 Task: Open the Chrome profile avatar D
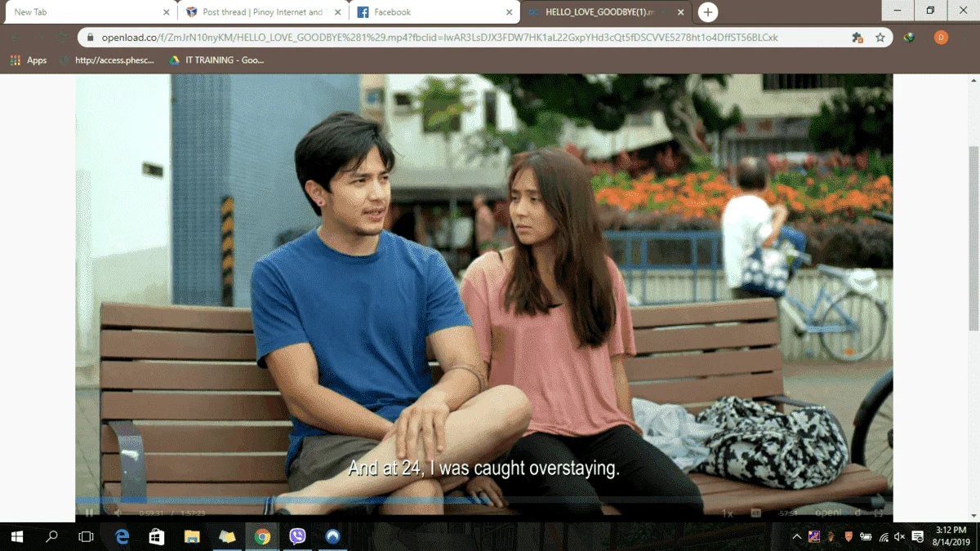point(941,38)
